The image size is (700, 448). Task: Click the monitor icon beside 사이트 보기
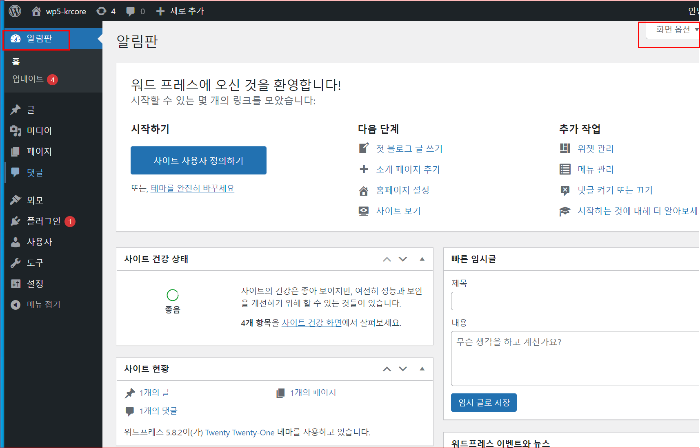coord(364,211)
